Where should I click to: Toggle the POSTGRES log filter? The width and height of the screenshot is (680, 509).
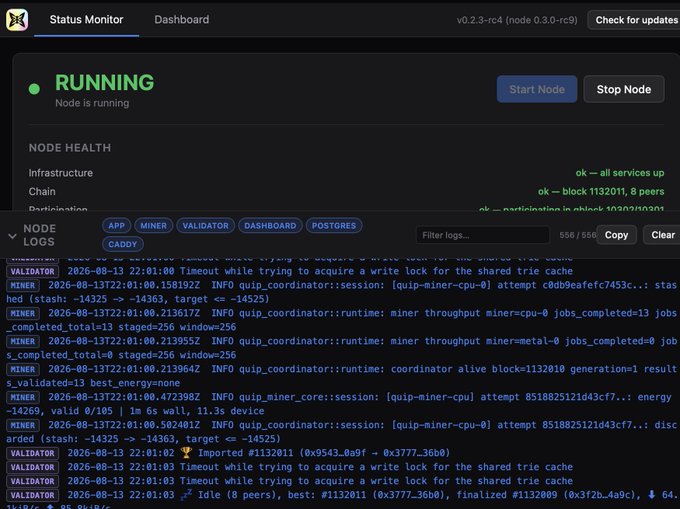pyautogui.click(x=334, y=225)
